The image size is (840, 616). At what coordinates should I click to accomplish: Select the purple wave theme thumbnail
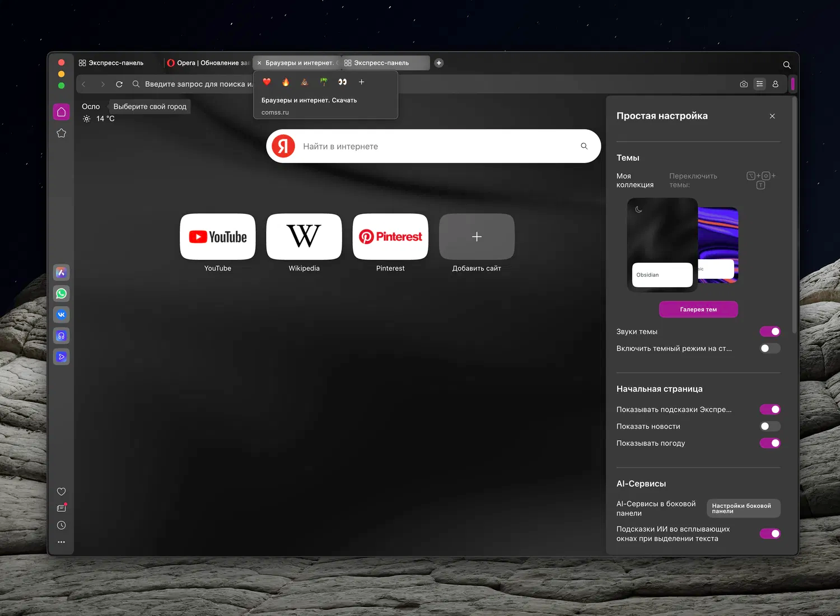click(718, 245)
